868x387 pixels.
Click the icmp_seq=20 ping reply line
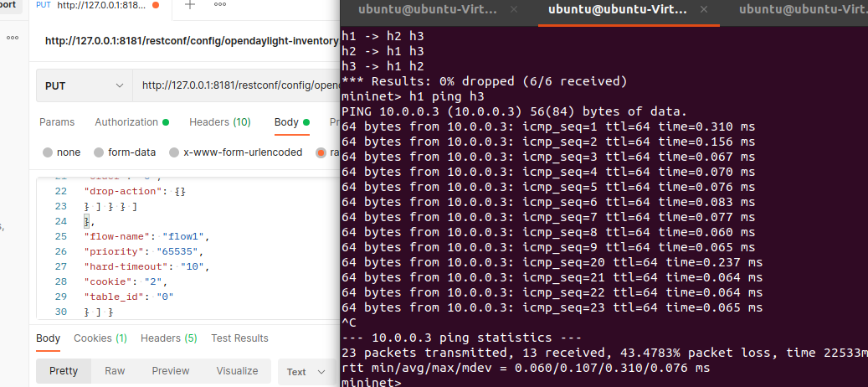click(x=552, y=262)
